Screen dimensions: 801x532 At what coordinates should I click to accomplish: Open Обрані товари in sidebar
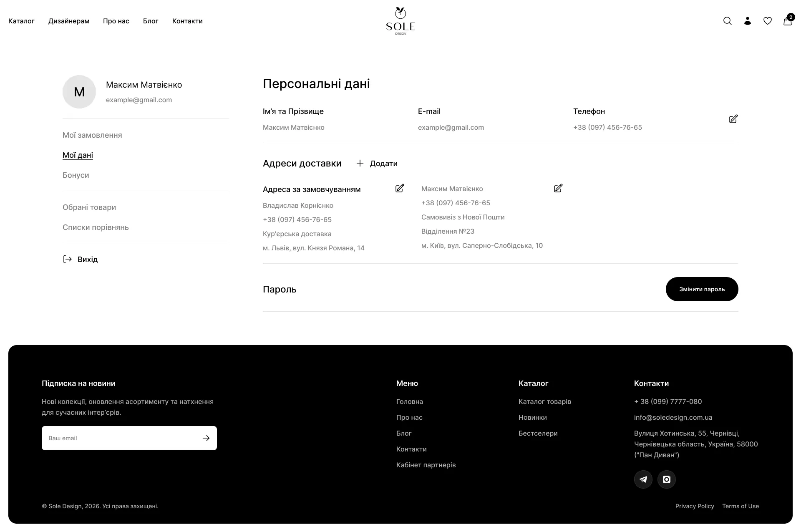[89, 207]
